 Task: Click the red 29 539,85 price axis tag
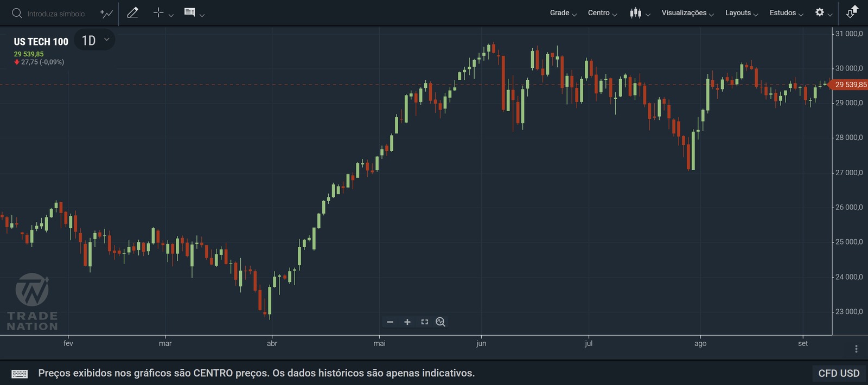[x=849, y=85]
